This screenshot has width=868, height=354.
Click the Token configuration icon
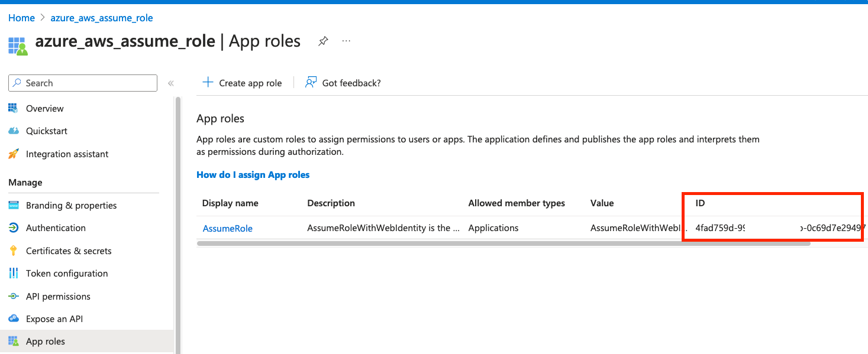13,273
